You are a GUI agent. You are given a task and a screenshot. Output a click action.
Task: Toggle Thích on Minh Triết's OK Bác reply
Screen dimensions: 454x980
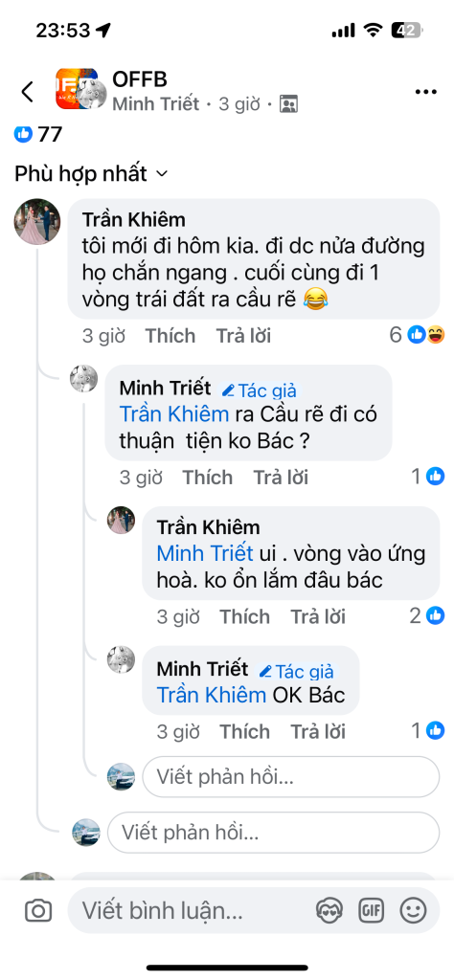[244, 731]
